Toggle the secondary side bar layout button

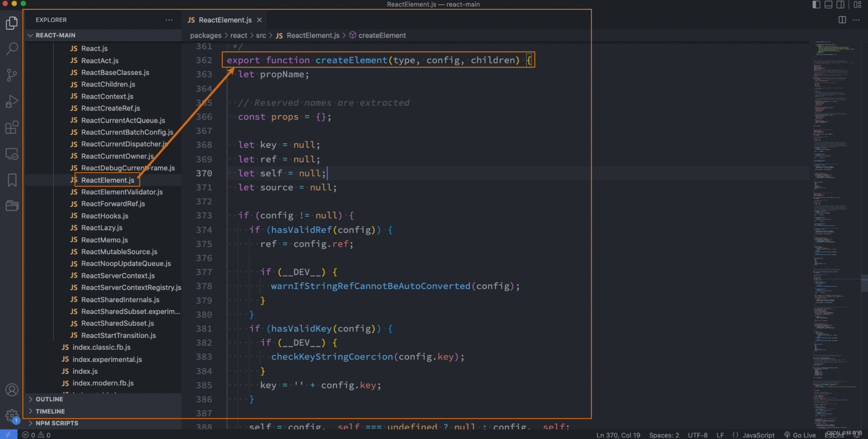(840, 5)
